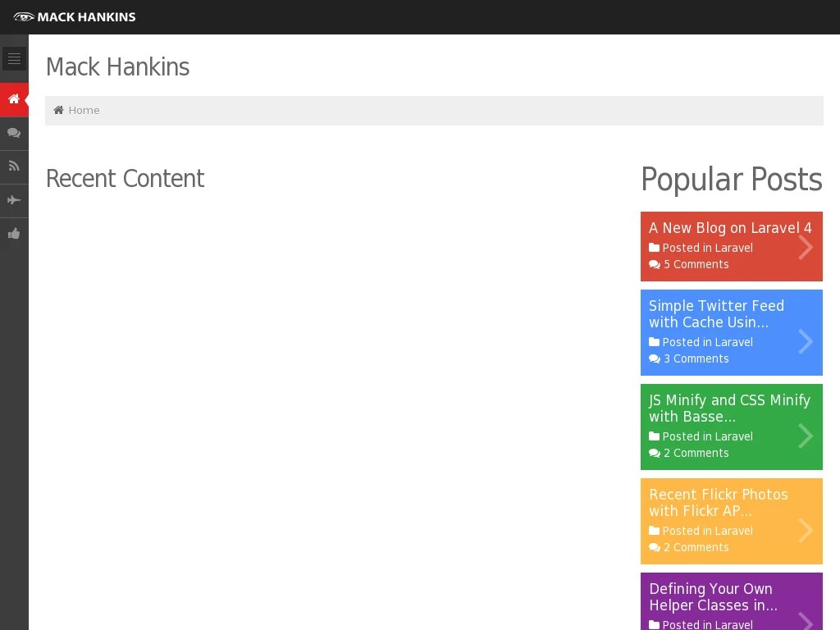
Task: Expand the 'Simple Twitter Feed' post via its chevron
Action: [x=805, y=341]
